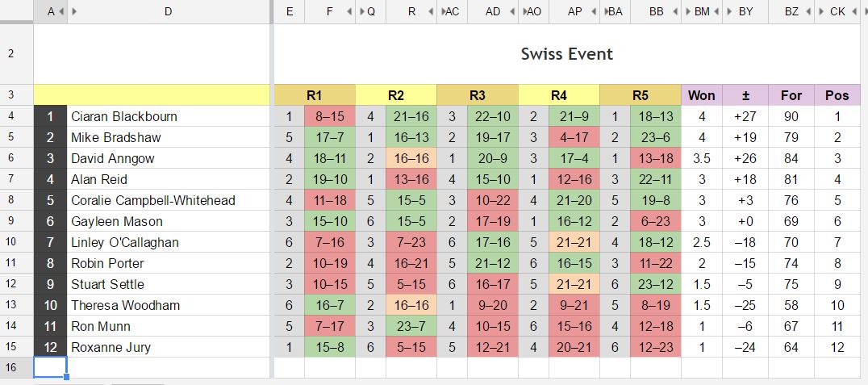The height and width of the screenshot is (385, 868).
Task: Select the Swiss Event title cell
Action: coord(566,54)
